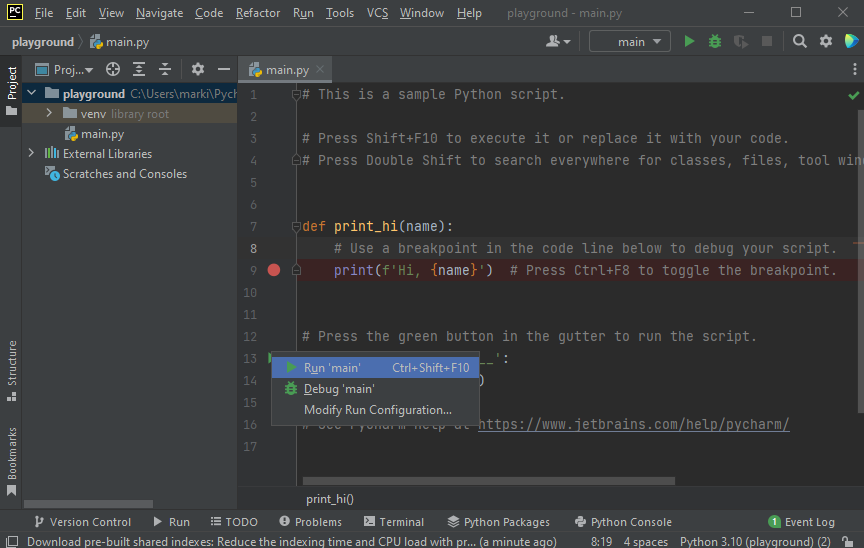Click the Debug bug icon in toolbar
The height and width of the screenshot is (548, 864).
tap(715, 41)
